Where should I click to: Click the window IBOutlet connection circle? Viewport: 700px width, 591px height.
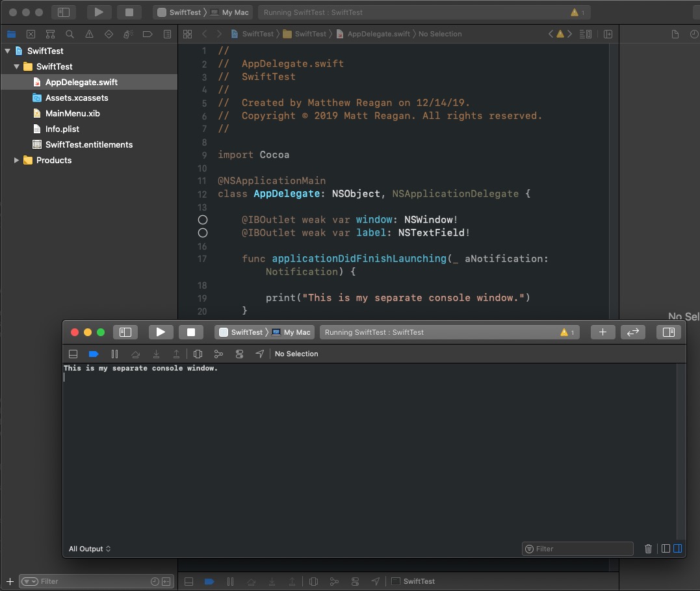tap(203, 220)
